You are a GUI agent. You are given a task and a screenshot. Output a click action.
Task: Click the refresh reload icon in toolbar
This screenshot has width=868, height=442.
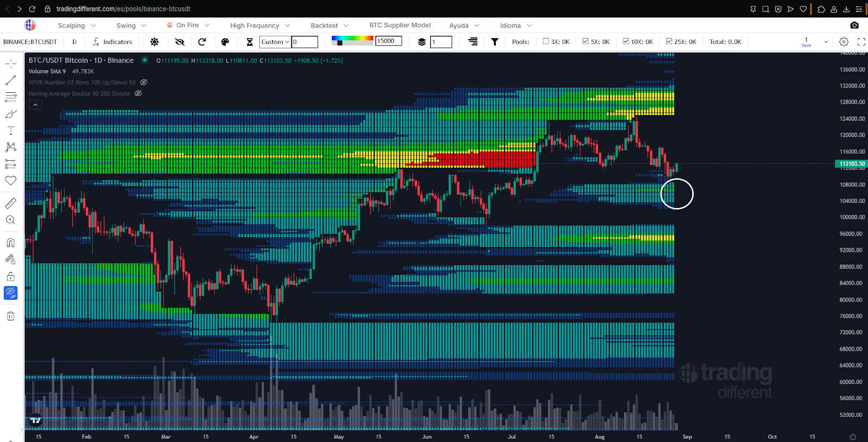pos(202,42)
